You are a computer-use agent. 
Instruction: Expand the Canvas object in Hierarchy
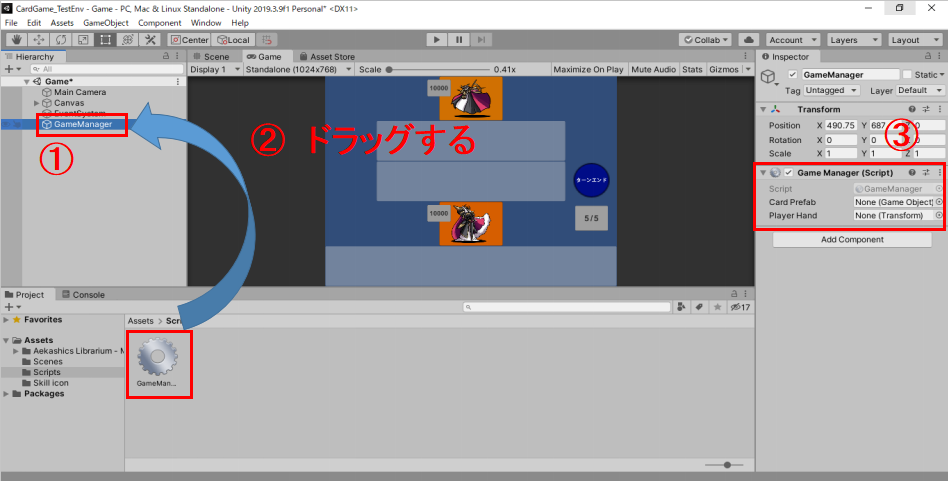tap(37, 103)
